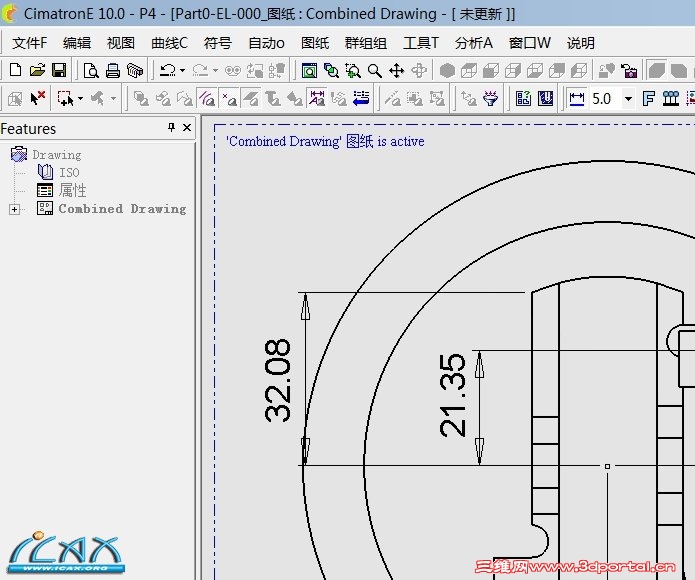Pin the Features panel
Screen dimensions: 695x580
click(x=171, y=128)
